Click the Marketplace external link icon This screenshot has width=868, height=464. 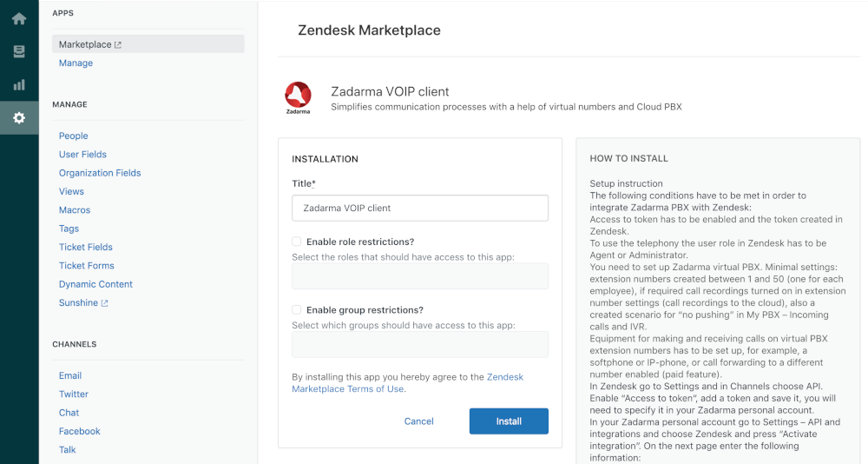click(x=118, y=45)
